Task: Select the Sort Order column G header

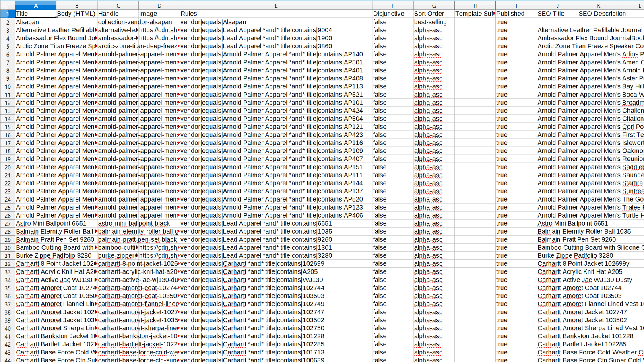Action: [x=434, y=5]
